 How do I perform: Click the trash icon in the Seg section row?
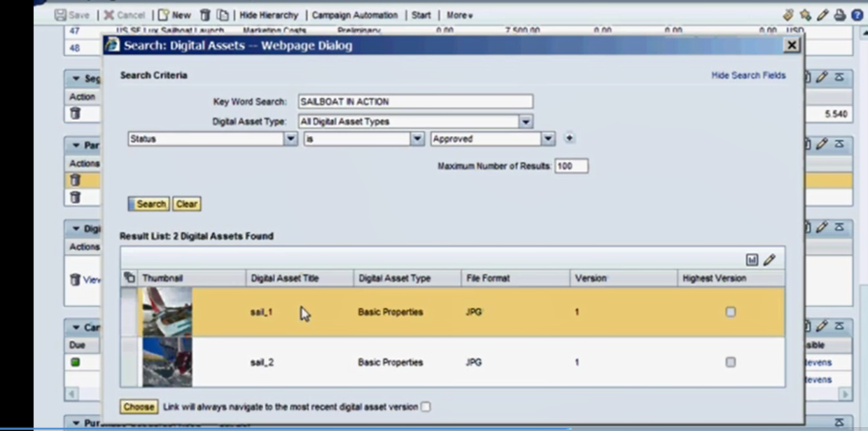pyautogui.click(x=76, y=114)
